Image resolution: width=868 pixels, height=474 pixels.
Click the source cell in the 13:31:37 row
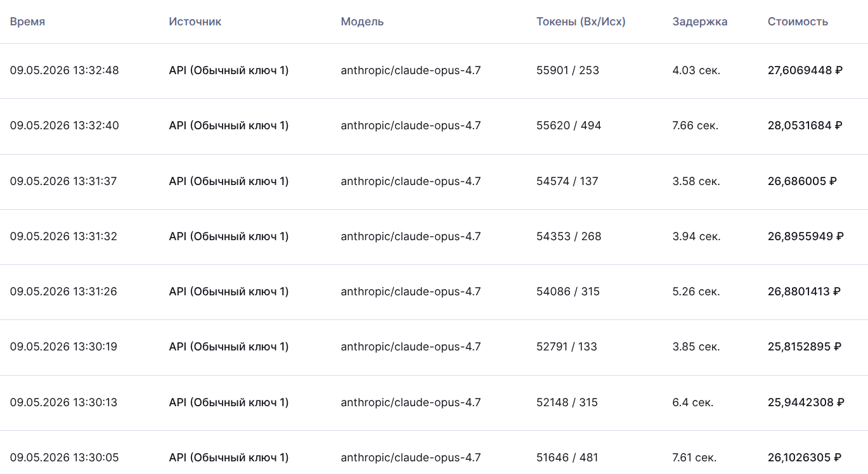tap(229, 181)
